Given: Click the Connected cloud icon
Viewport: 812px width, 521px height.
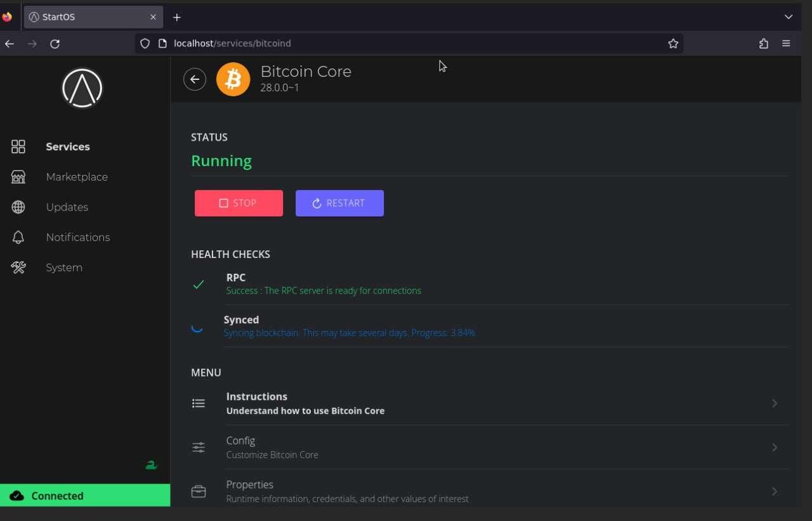Looking at the screenshot, I should [16, 496].
